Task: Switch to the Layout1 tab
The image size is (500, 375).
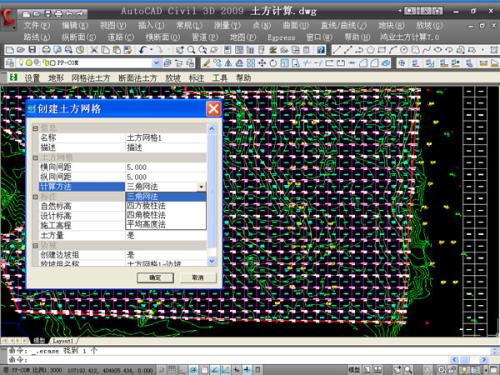Action: pyautogui.click(x=63, y=341)
